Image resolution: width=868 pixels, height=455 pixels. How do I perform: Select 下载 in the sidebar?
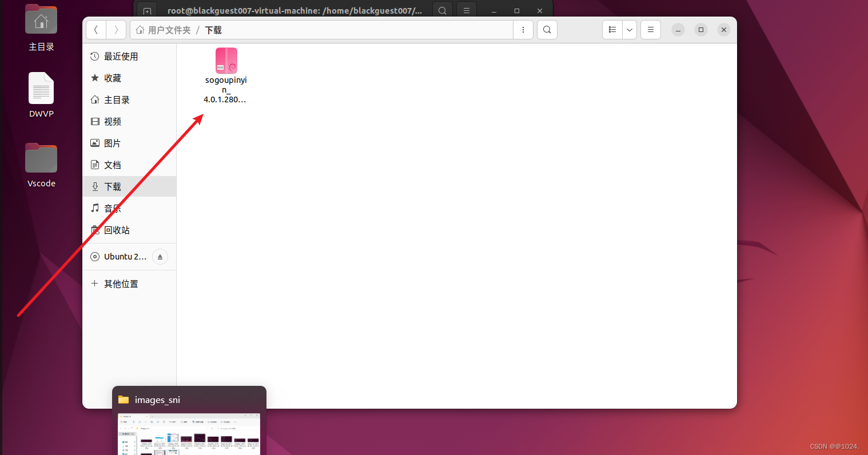click(129, 186)
